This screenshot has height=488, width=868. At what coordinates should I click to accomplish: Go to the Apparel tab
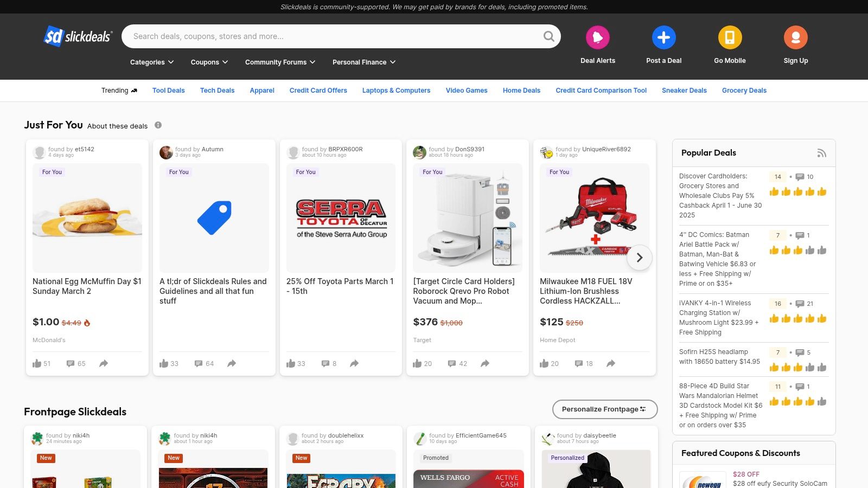click(x=262, y=91)
